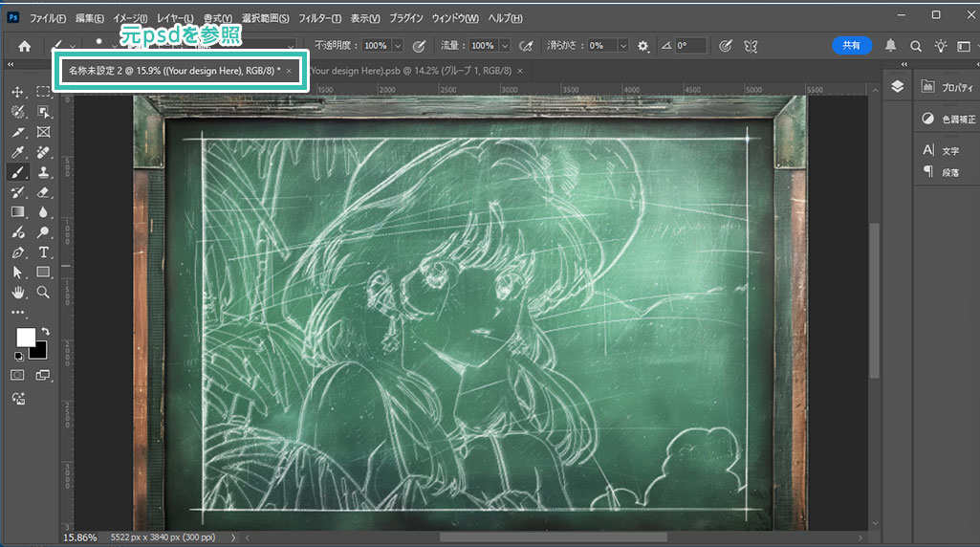Open opacity 100% dropdown arrow
Image resolution: width=980 pixels, height=547 pixels.
point(398,46)
